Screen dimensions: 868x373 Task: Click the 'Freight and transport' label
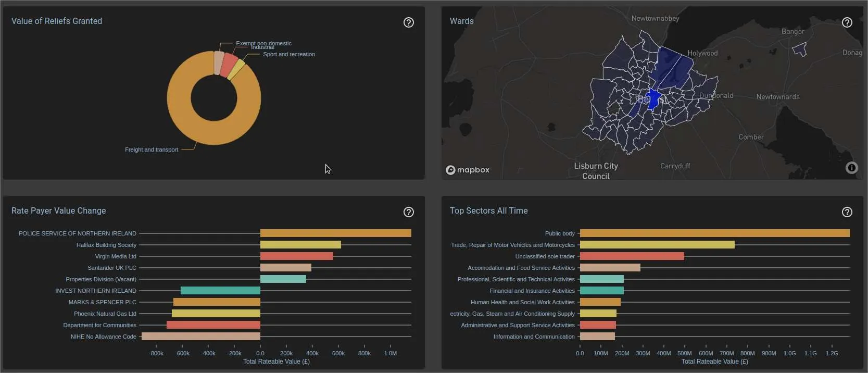152,150
